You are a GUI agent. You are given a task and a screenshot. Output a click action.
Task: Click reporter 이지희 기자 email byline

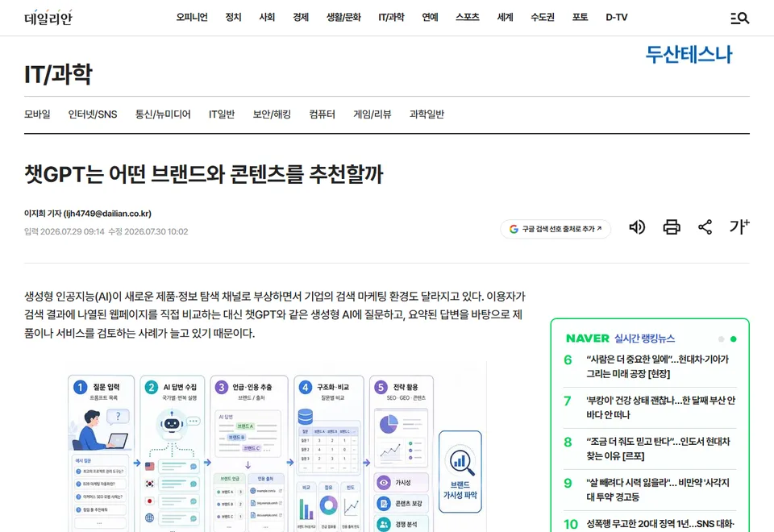[x=88, y=213]
